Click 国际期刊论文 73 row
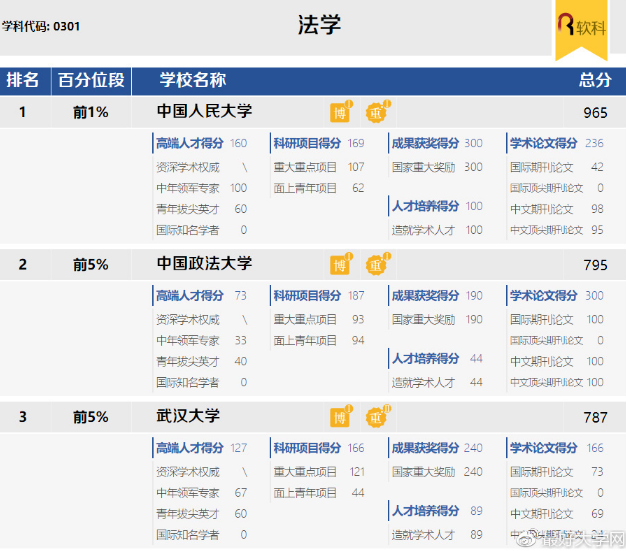The height and width of the screenshot is (551, 626). pos(557,472)
